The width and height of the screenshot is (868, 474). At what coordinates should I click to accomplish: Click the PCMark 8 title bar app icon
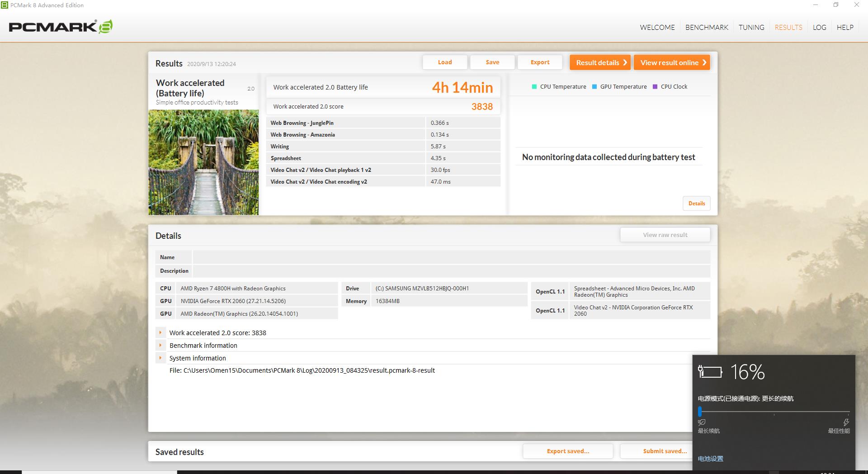click(x=5, y=5)
